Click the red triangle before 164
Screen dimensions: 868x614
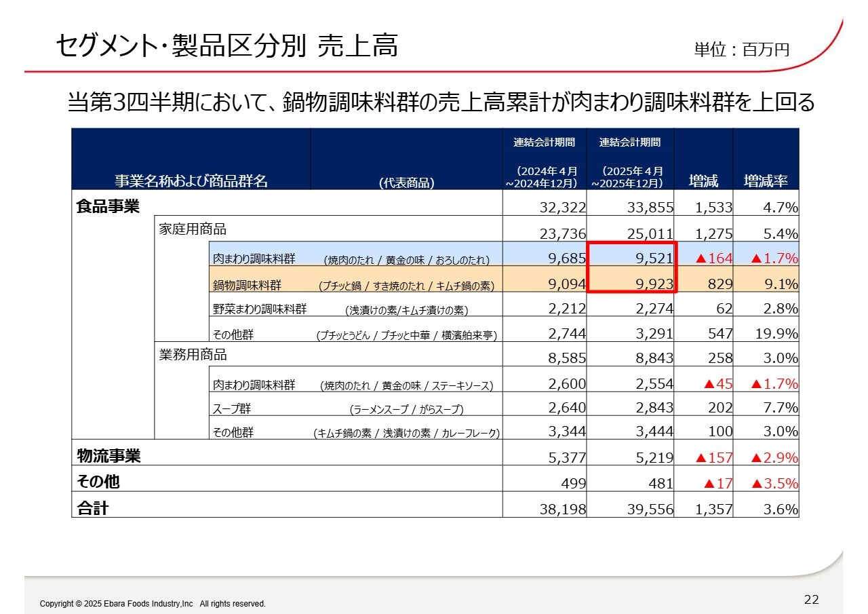(701, 258)
